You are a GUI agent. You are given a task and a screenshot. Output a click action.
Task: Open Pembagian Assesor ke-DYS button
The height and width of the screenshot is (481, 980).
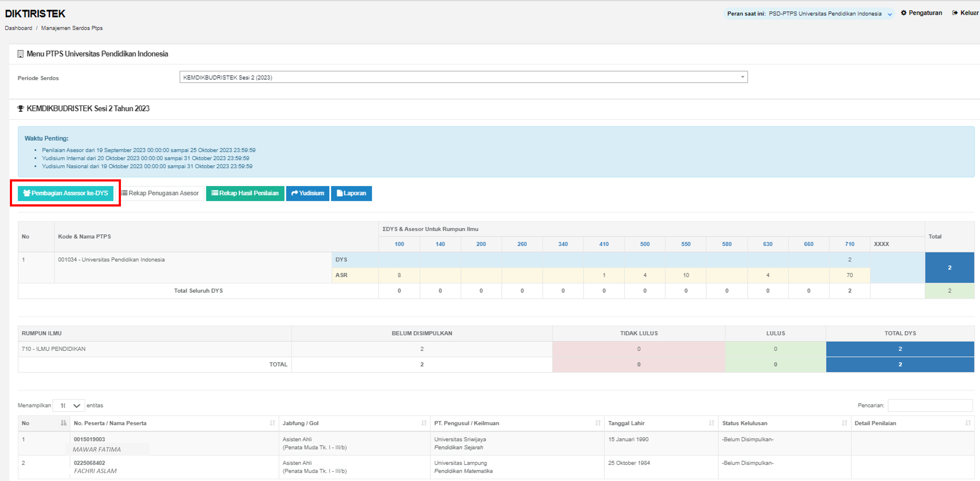coord(66,193)
